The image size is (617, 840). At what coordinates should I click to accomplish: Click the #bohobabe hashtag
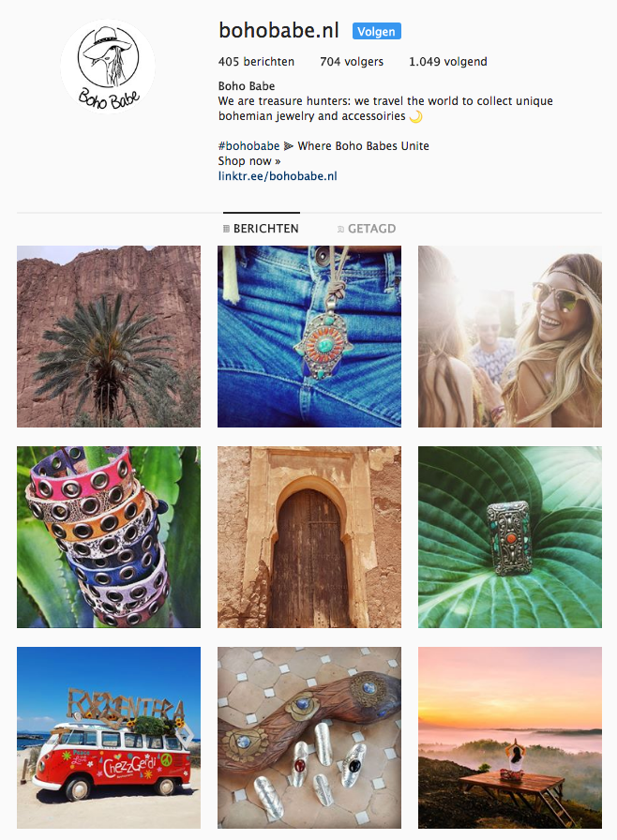(248, 145)
